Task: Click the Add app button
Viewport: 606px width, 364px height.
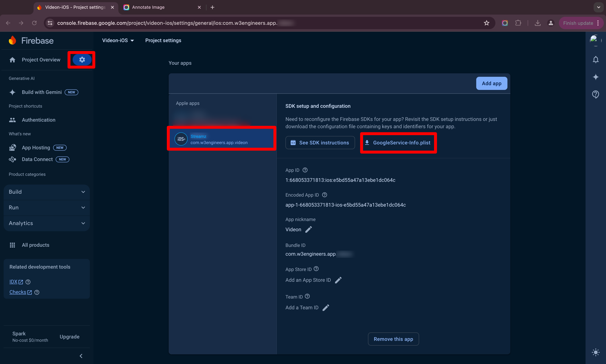Action: pos(492,83)
